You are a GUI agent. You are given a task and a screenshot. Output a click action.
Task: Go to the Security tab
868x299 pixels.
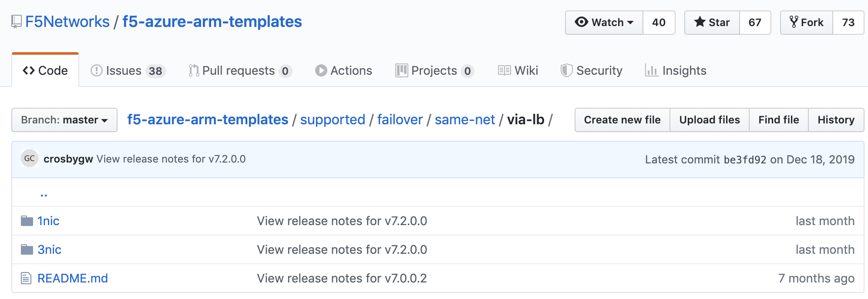coord(592,70)
